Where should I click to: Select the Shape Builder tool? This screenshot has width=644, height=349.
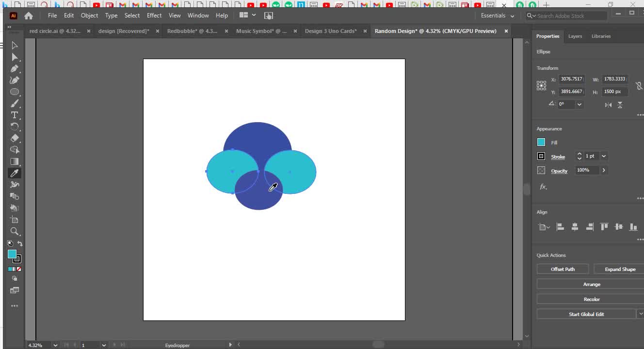[x=15, y=150]
